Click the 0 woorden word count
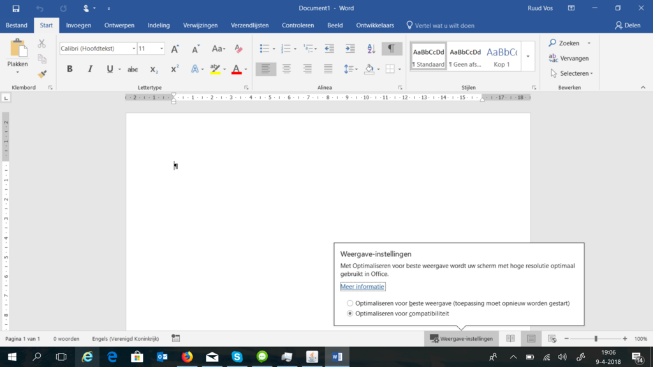Viewport: 653px width, 367px height. tap(66, 339)
